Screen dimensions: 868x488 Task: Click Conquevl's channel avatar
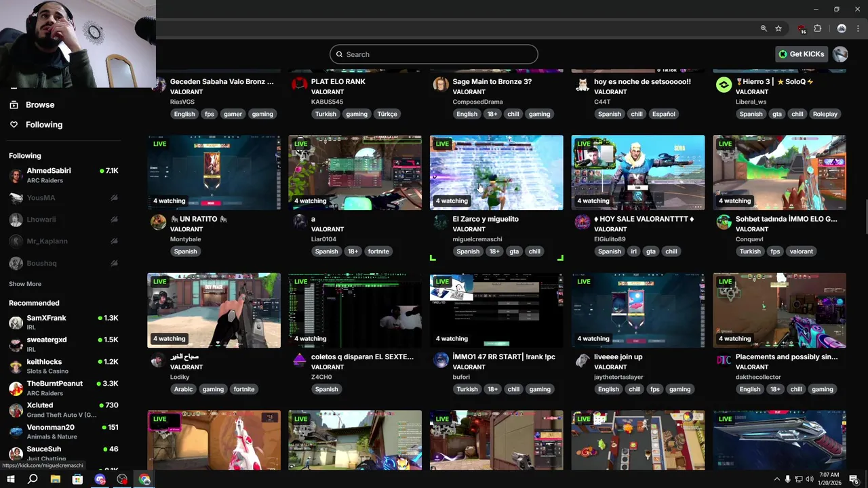pyautogui.click(x=724, y=222)
